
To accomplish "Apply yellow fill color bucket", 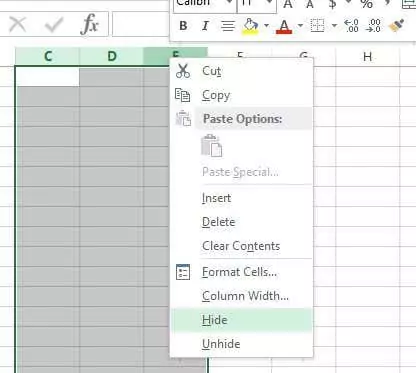I will [x=251, y=26].
